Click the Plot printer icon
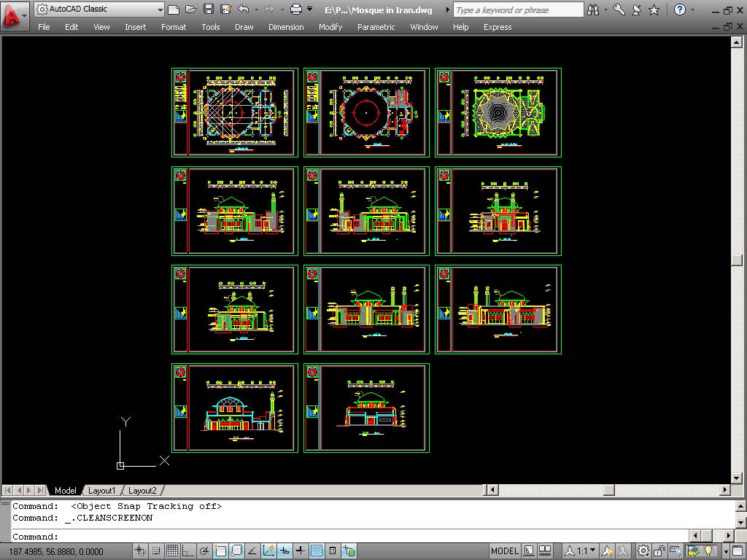This screenshot has height=560, width=747. point(296,9)
